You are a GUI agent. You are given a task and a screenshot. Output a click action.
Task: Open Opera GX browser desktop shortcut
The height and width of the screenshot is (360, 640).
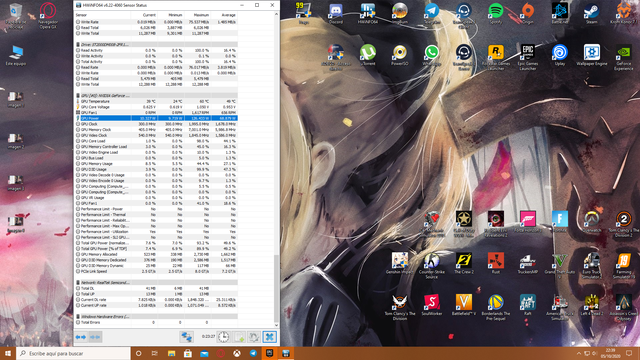point(48,16)
